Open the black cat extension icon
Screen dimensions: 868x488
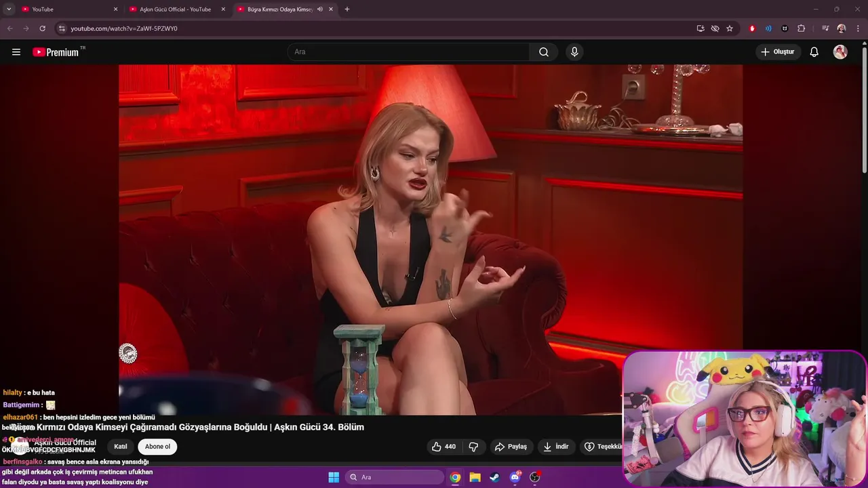pyautogui.click(x=785, y=28)
